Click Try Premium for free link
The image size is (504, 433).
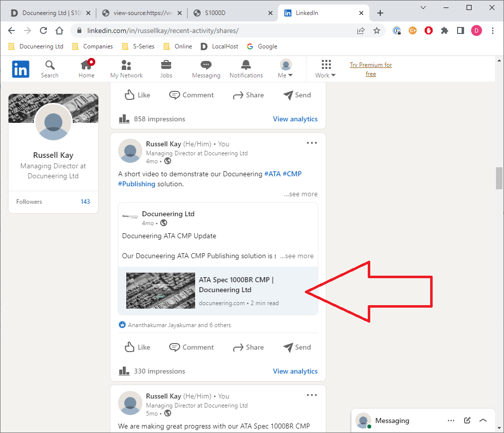coord(371,69)
